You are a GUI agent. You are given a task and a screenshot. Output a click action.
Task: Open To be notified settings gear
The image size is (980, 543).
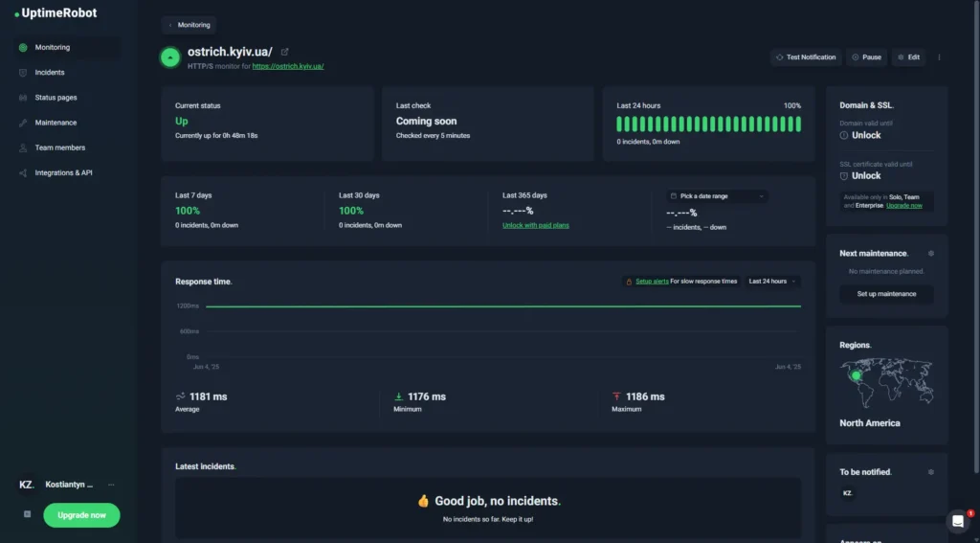930,472
